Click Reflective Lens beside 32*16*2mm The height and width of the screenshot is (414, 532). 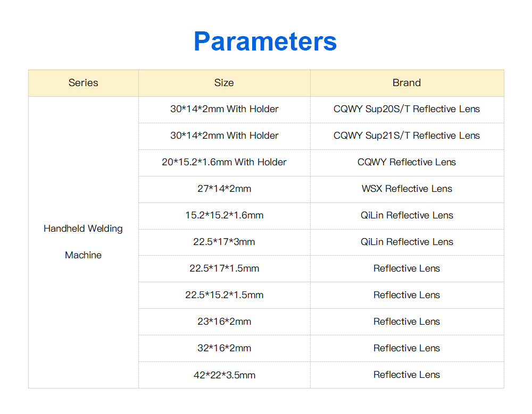coord(407,348)
